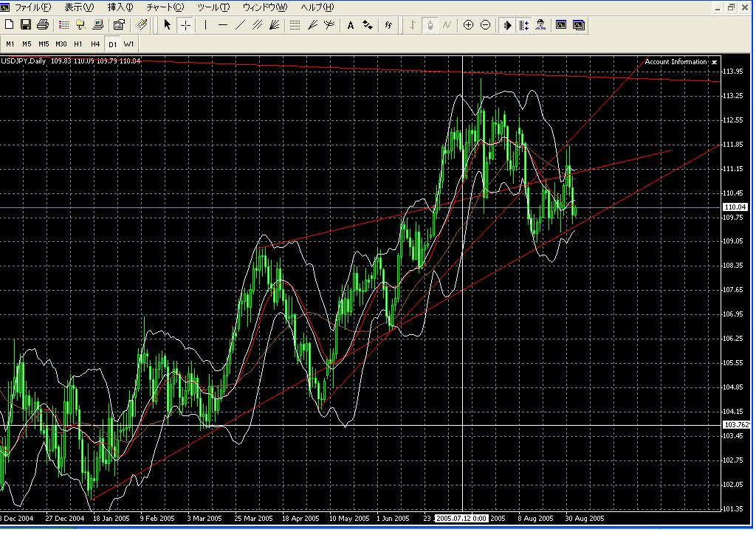The height and width of the screenshot is (546, 756).
Task: Toggle auto scroll to latest bar
Action: (507, 25)
